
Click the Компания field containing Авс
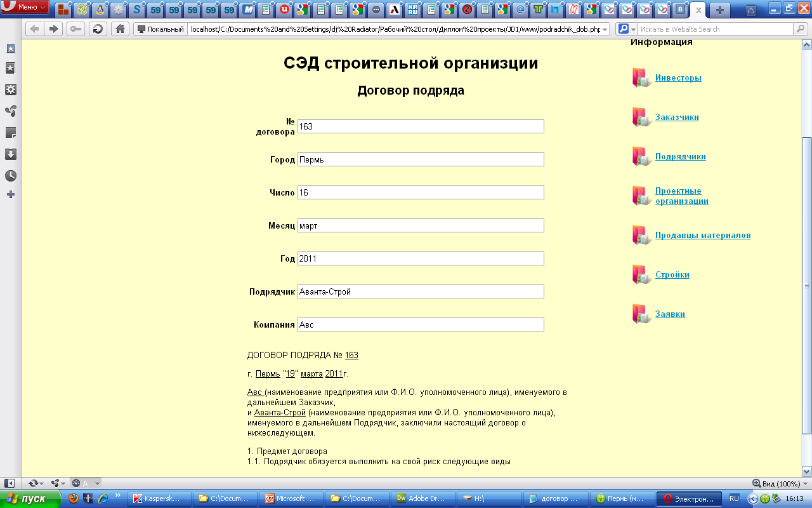pyautogui.click(x=421, y=324)
